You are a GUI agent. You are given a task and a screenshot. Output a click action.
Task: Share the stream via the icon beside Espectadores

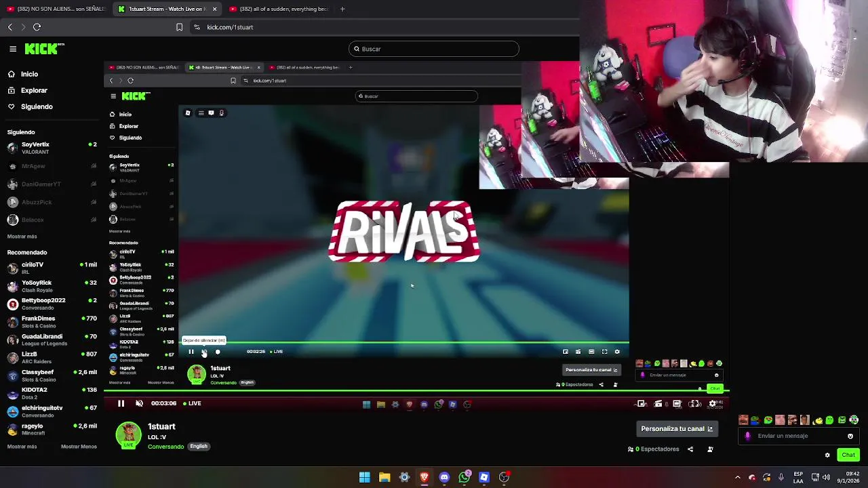(x=690, y=449)
